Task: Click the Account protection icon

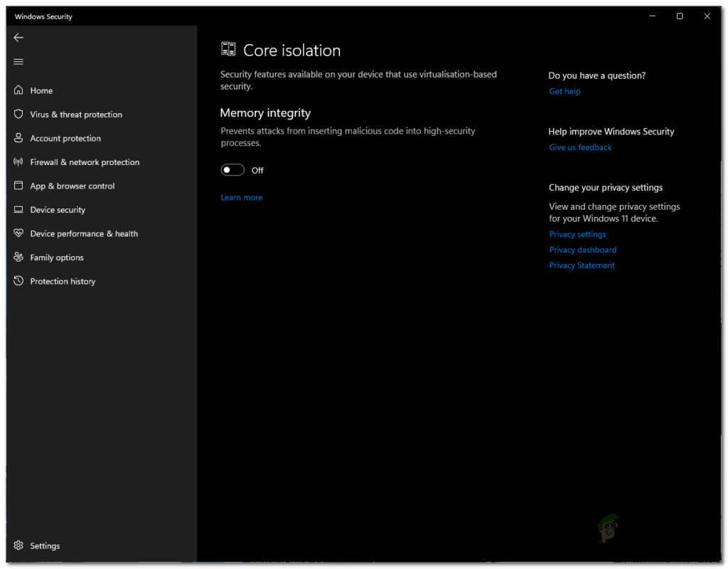Action: pyautogui.click(x=18, y=138)
